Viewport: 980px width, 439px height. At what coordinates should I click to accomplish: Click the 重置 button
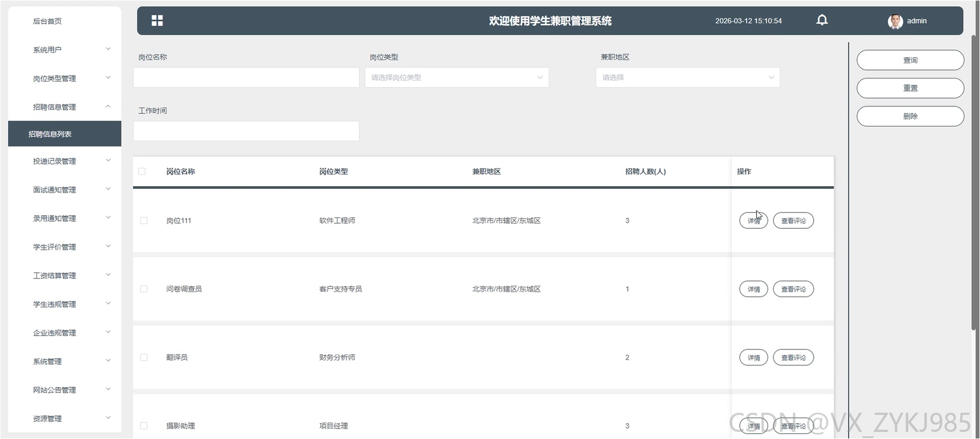coord(910,88)
